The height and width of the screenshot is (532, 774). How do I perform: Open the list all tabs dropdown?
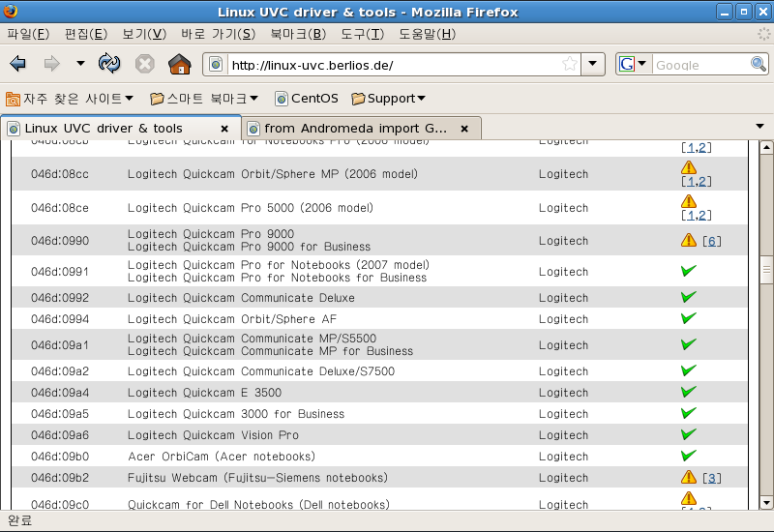(x=760, y=127)
